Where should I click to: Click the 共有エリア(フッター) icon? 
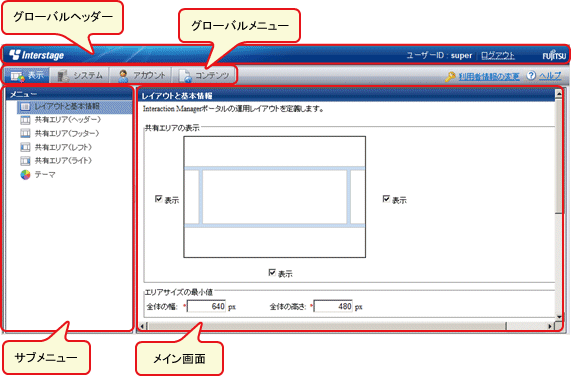pos(25,133)
